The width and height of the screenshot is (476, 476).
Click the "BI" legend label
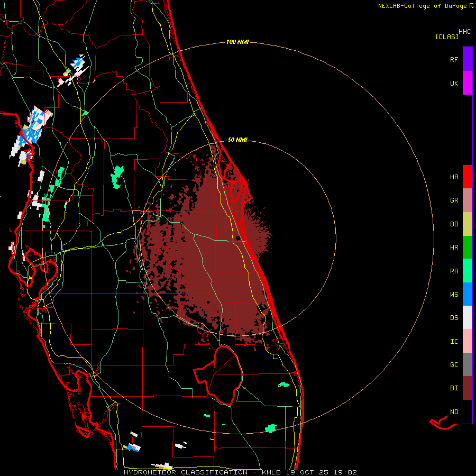pyautogui.click(x=454, y=388)
